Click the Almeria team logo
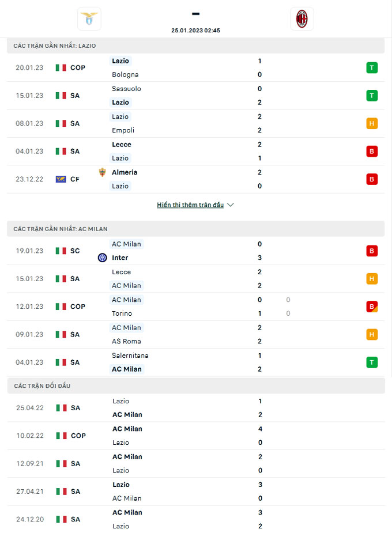 pos(103,172)
